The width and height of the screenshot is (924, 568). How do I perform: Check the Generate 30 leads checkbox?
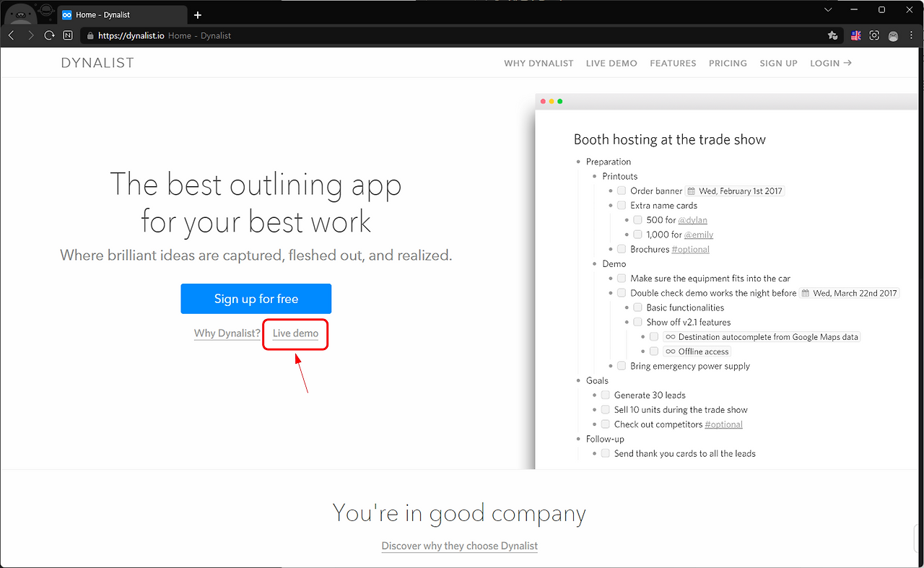coord(606,395)
